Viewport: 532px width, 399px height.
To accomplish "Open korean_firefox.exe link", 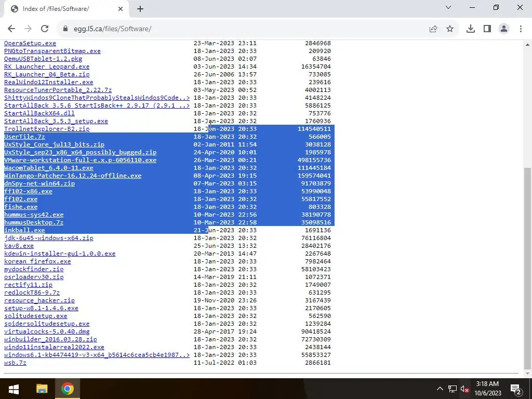I will 37,262.
